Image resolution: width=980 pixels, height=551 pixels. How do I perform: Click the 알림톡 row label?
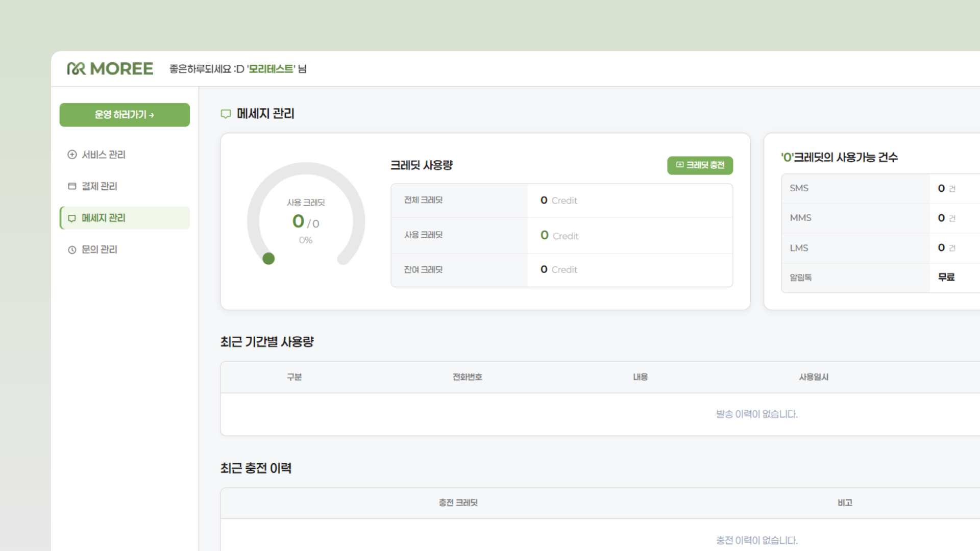point(800,278)
